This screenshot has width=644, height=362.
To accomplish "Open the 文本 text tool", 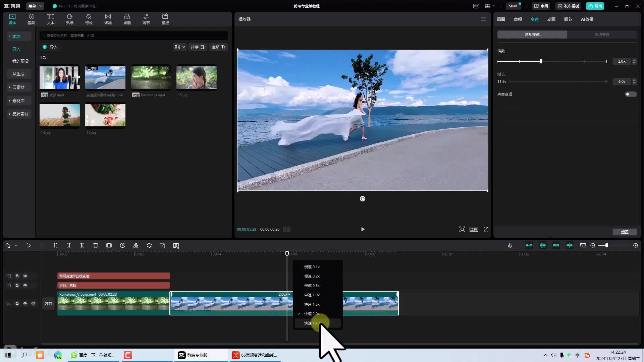I will [x=50, y=19].
